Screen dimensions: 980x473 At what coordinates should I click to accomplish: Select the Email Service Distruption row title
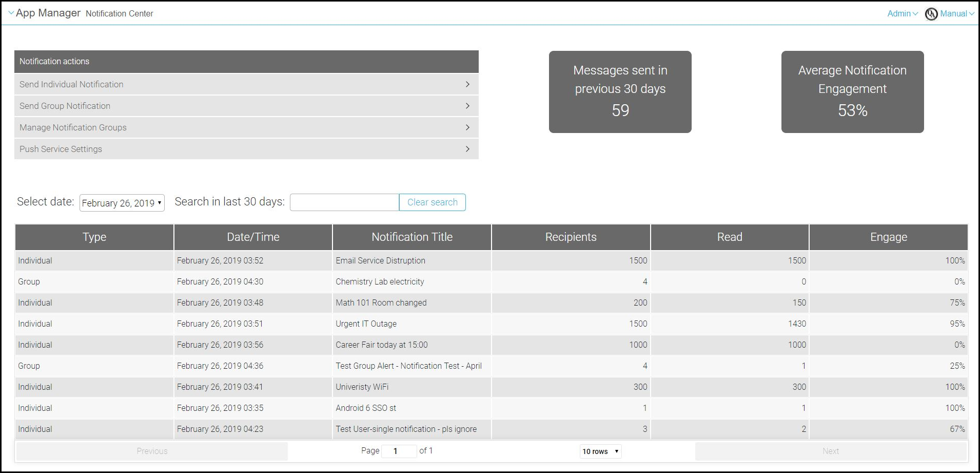(380, 260)
